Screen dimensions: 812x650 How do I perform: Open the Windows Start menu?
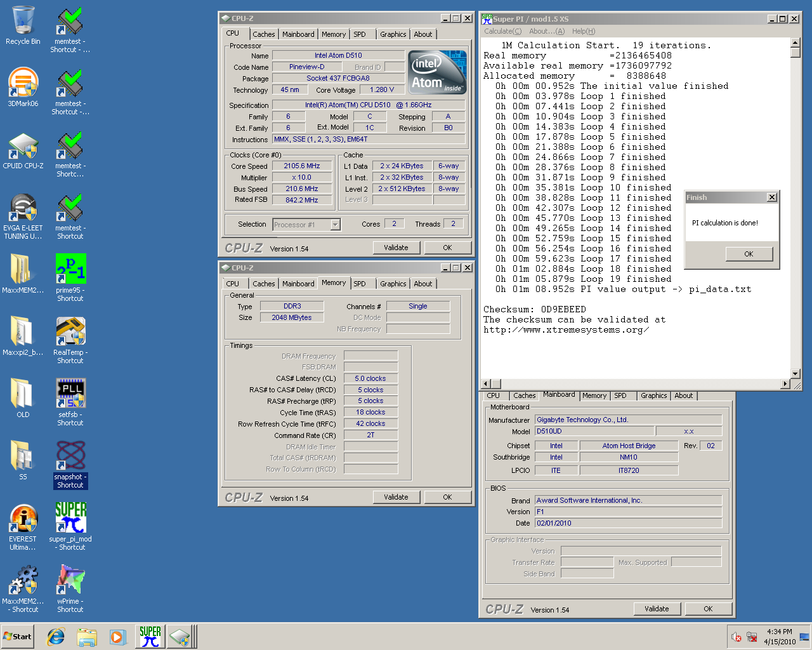click(x=18, y=637)
